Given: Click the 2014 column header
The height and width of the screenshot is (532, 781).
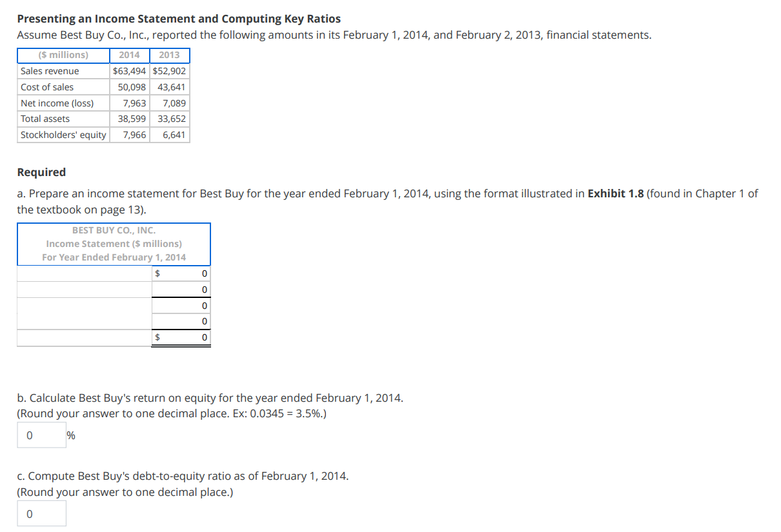Looking at the screenshot, I should [x=129, y=55].
